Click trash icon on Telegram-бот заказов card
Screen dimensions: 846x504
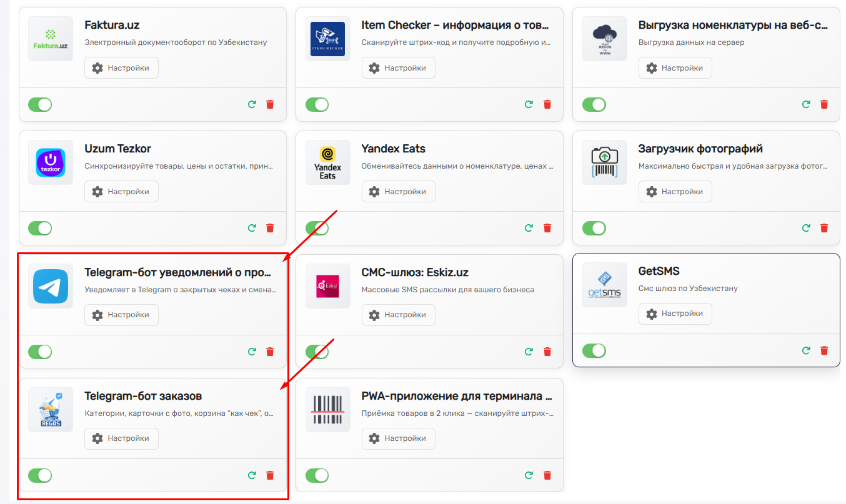tap(270, 475)
